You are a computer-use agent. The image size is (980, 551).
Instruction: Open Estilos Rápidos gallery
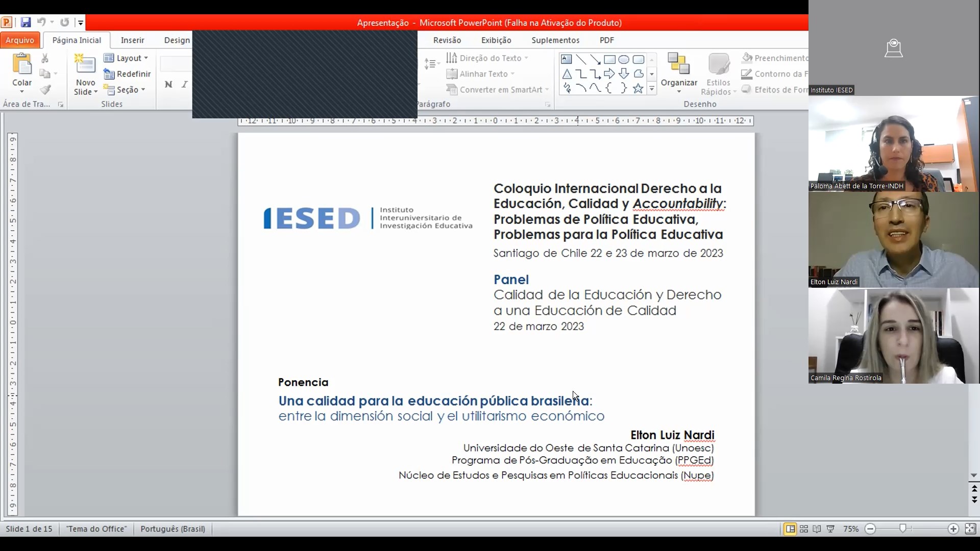(718, 73)
